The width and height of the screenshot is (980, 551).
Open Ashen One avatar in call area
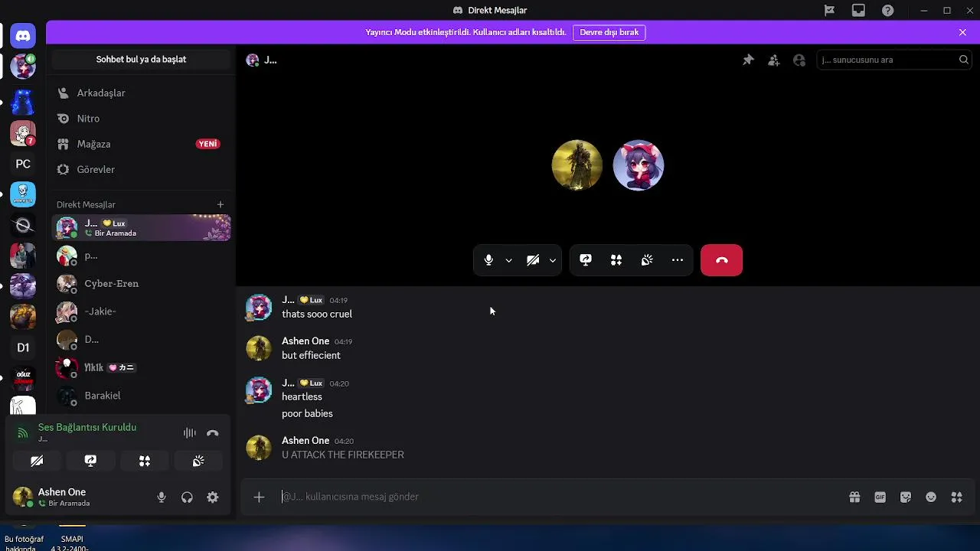click(x=577, y=165)
